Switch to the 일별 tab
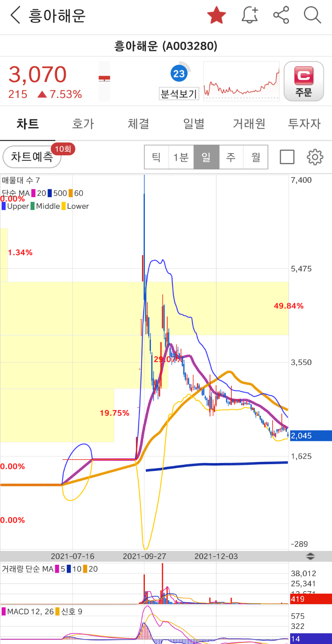This screenshot has width=332, height=644. [x=194, y=124]
